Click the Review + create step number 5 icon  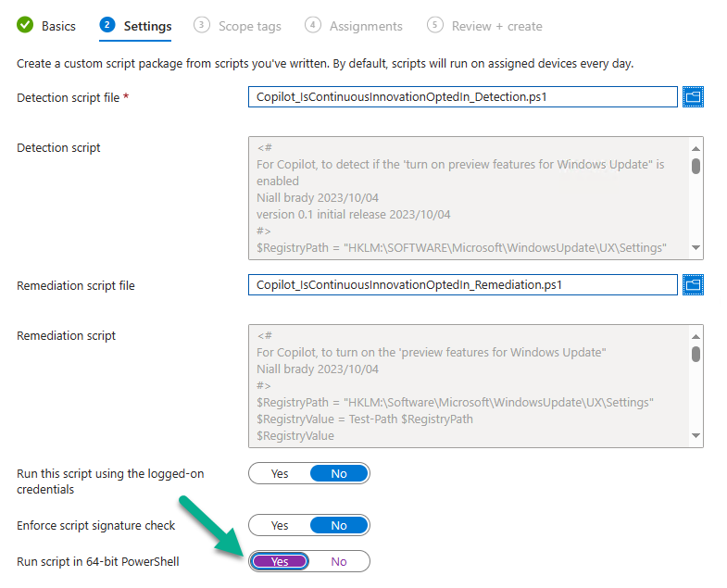pyautogui.click(x=435, y=25)
